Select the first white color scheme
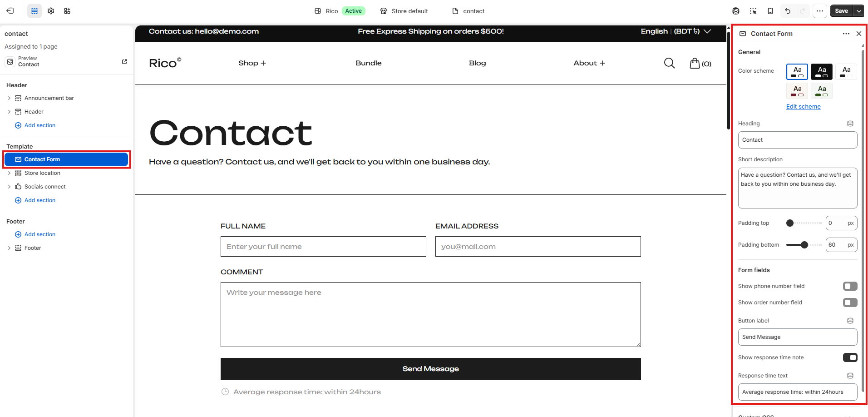The width and height of the screenshot is (868, 417). (x=797, y=72)
